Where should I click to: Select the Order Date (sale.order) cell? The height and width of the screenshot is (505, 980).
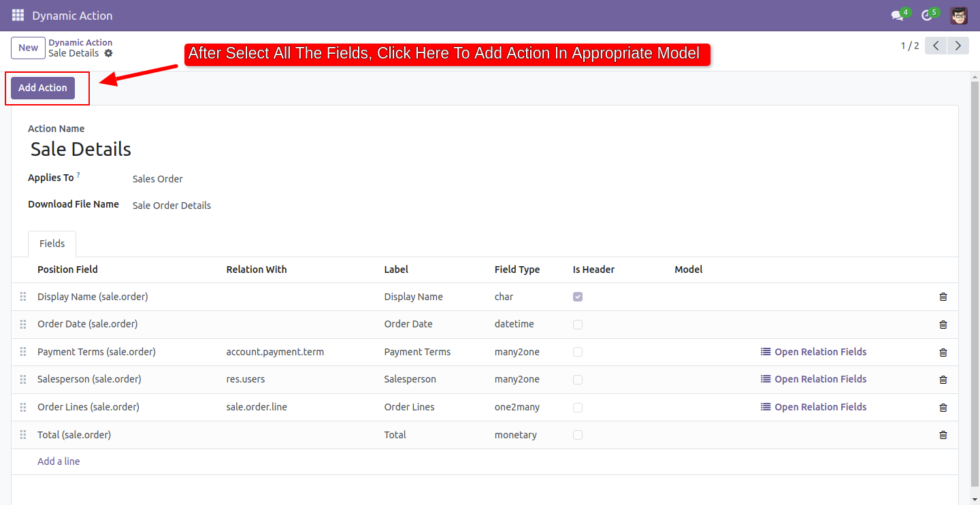click(x=87, y=324)
